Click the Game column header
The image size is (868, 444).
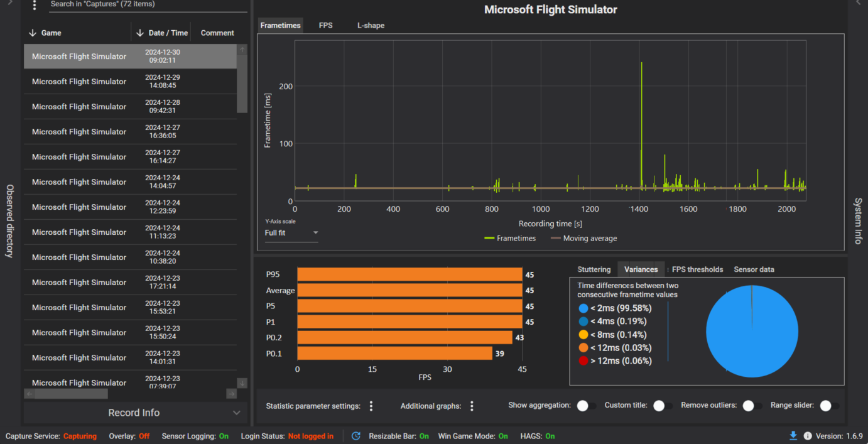(52, 33)
